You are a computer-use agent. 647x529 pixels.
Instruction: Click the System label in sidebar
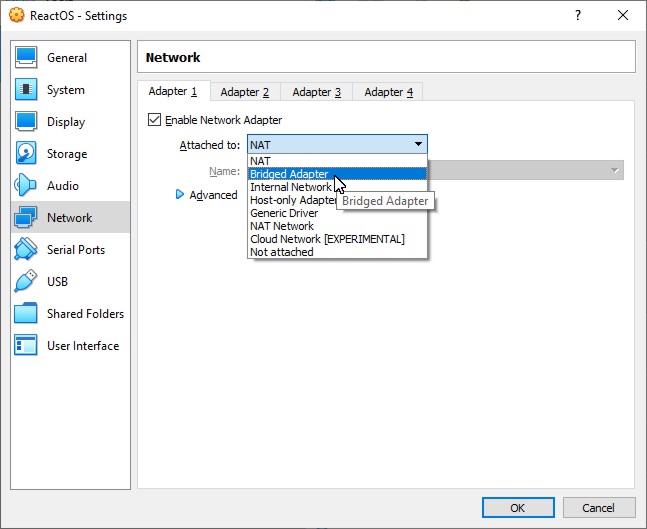pyautogui.click(x=66, y=90)
